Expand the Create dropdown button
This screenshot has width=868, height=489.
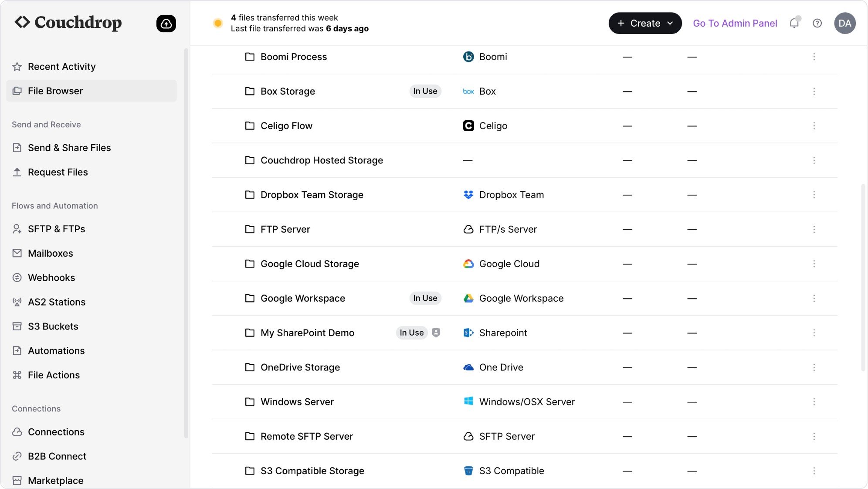644,23
